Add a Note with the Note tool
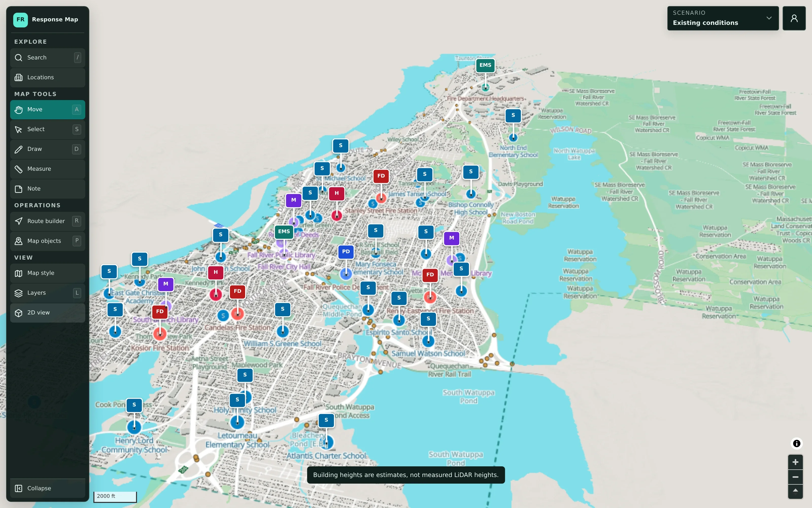The width and height of the screenshot is (812, 508). coord(47,189)
